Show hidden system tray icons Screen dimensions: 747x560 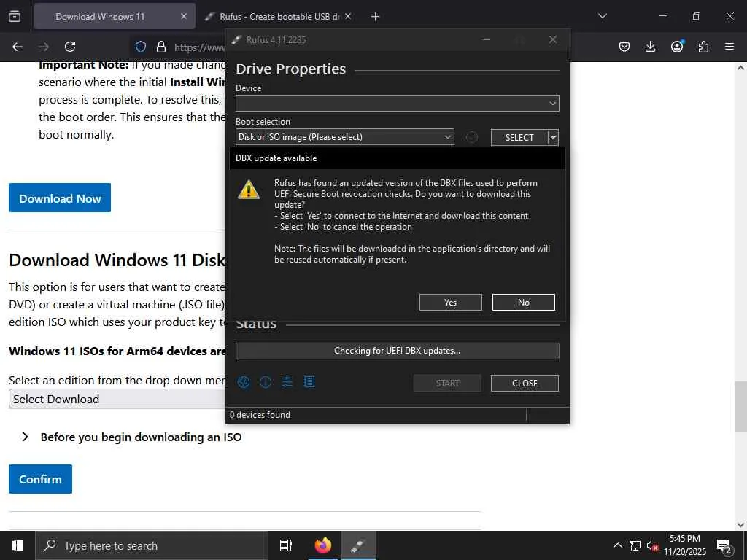click(617, 545)
